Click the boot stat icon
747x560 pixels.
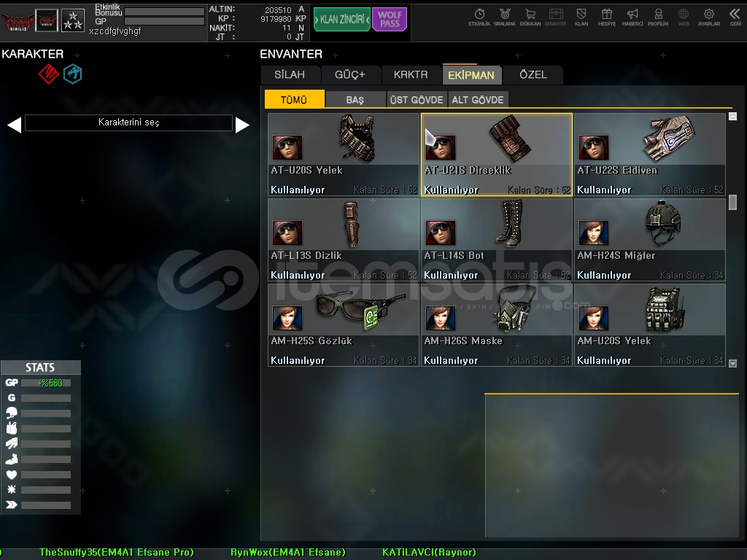click(x=12, y=459)
